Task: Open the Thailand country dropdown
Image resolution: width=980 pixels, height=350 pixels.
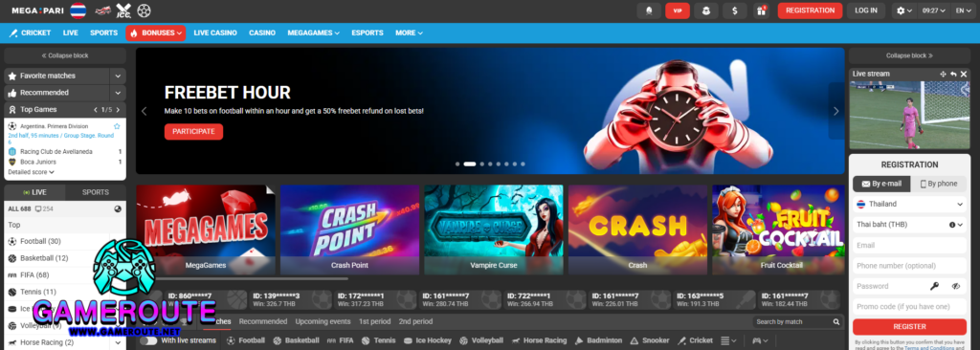Action: [x=909, y=204]
